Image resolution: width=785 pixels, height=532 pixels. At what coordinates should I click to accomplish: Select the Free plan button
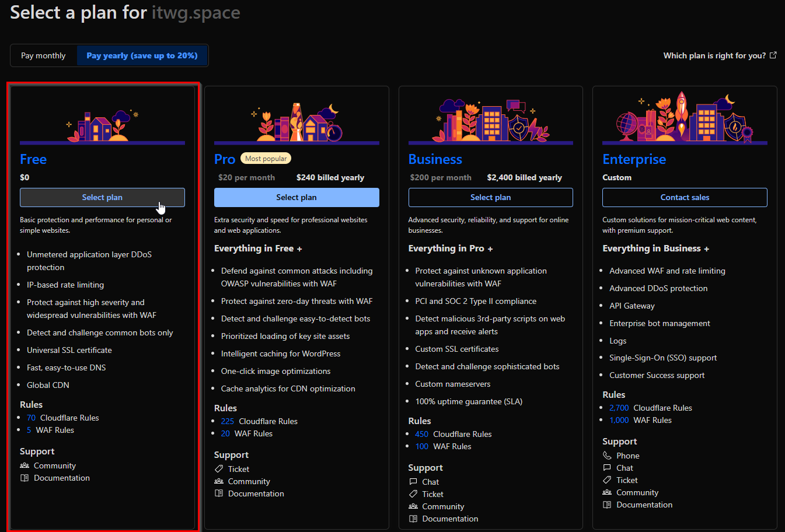coord(102,197)
